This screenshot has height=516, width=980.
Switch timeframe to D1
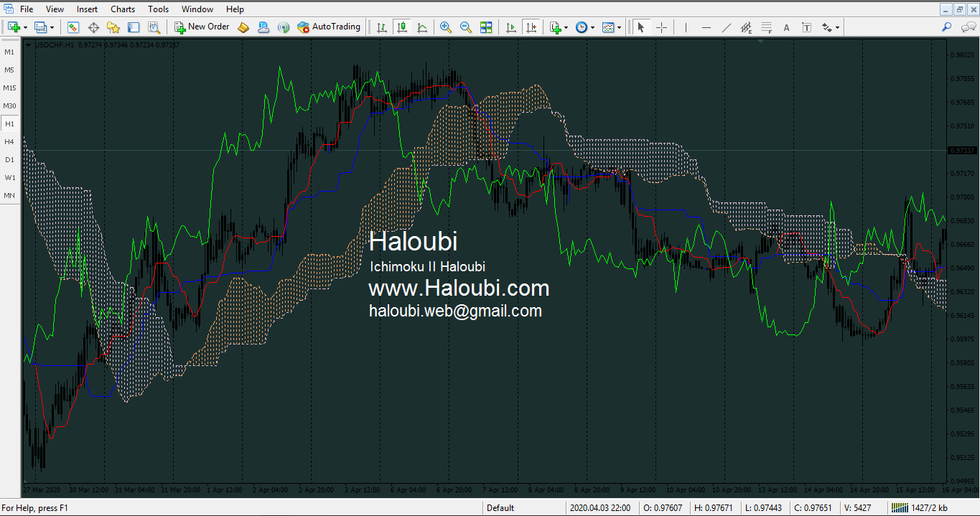pos(9,159)
